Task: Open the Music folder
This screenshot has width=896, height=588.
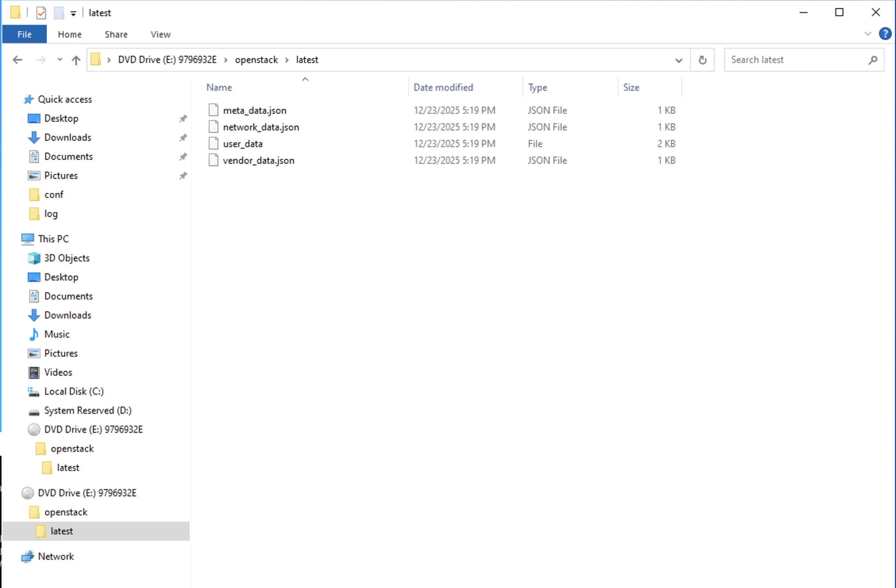Action: coord(57,334)
